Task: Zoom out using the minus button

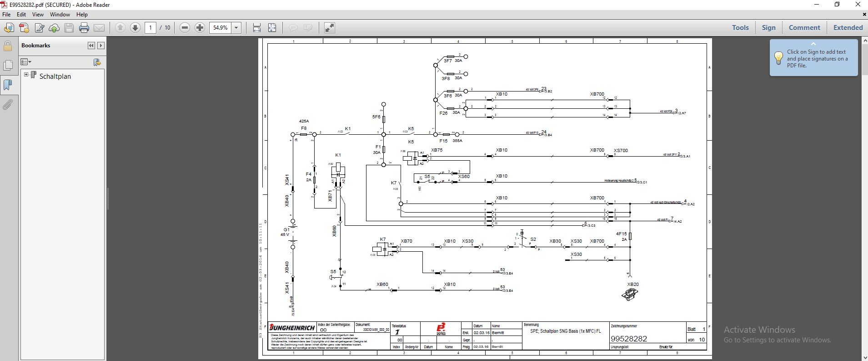Action: tap(185, 28)
